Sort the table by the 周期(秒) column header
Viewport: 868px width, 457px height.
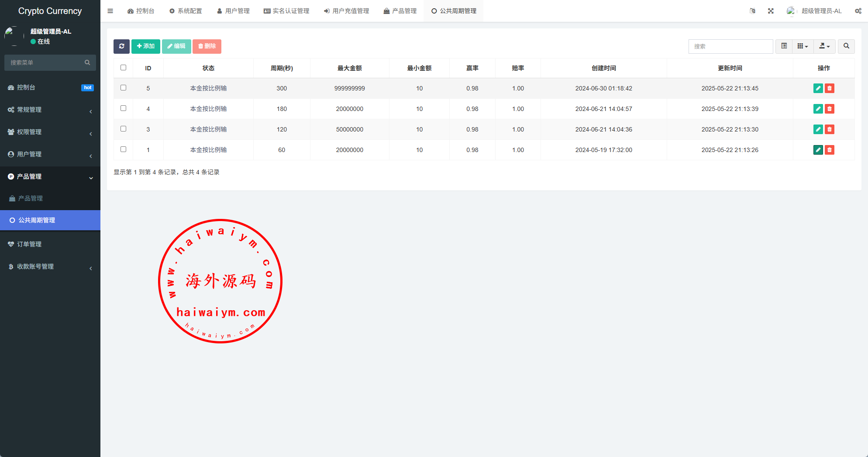pos(282,68)
